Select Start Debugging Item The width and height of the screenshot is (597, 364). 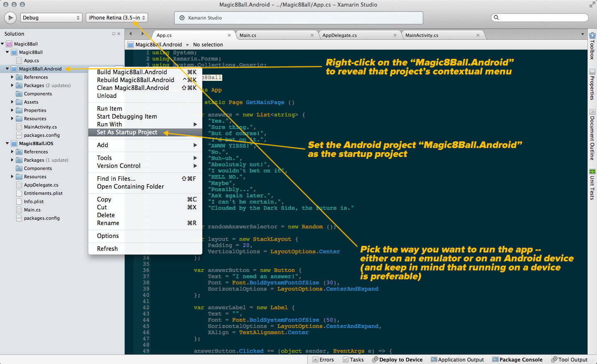pyautogui.click(x=146, y=116)
